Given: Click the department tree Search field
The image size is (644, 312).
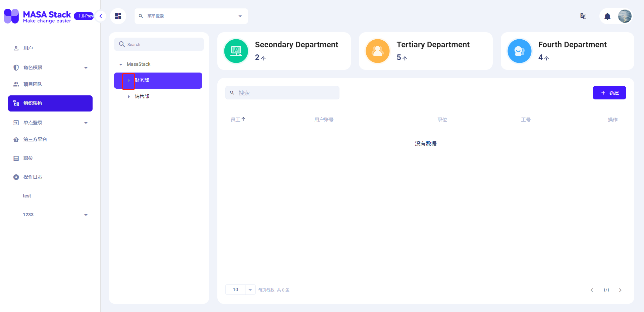Looking at the screenshot, I should coord(159,44).
